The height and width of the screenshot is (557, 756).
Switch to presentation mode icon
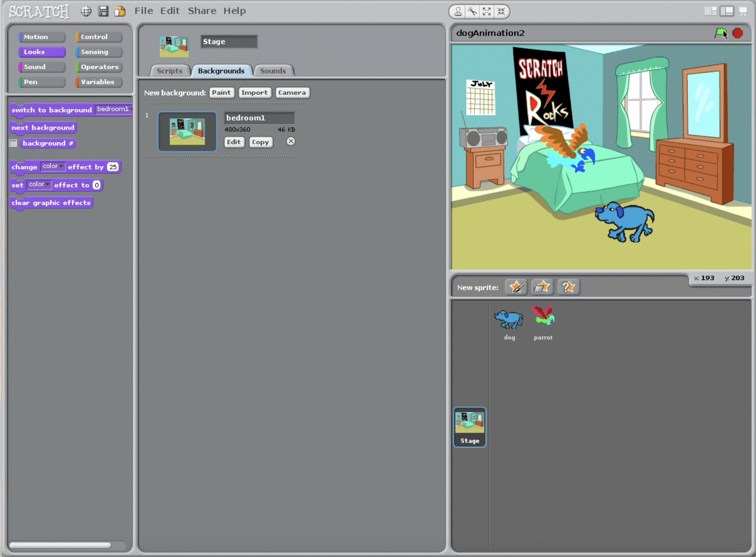click(x=743, y=12)
